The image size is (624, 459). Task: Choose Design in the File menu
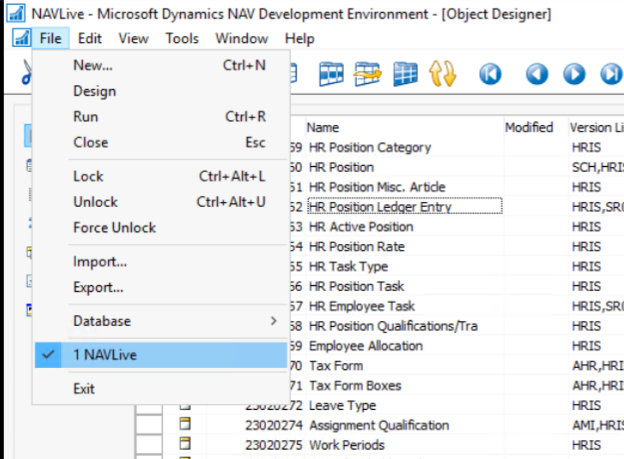pyautogui.click(x=161, y=91)
